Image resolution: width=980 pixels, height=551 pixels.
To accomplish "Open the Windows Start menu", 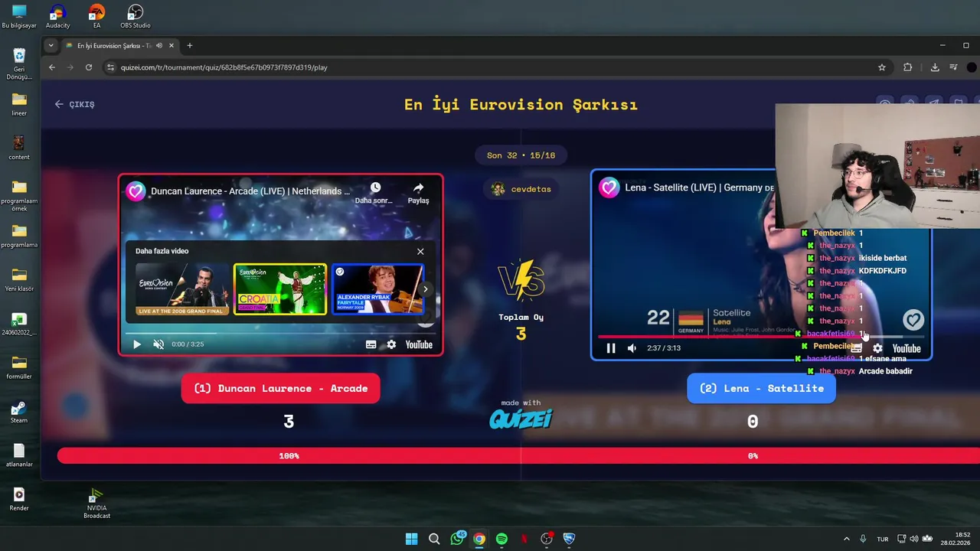I will [411, 539].
